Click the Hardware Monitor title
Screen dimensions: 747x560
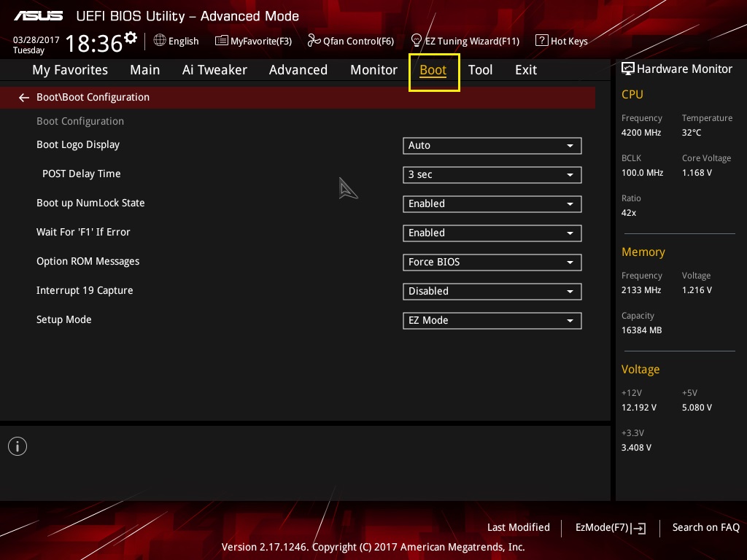pos(684,69)
